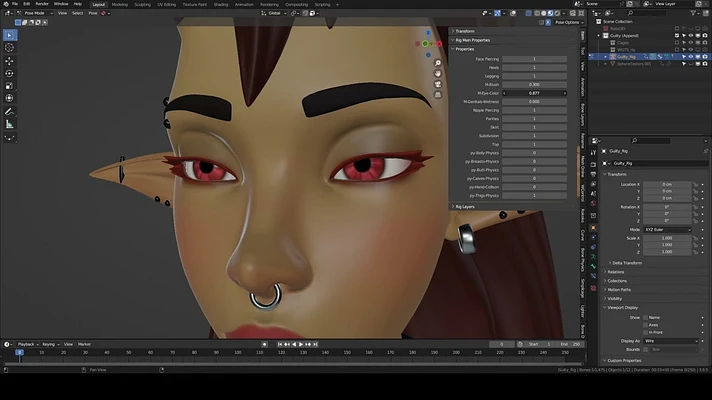The width and height of the screenshot is (712, 400).
Task: Choose the Annotate pencil tool
Action: 10,111
